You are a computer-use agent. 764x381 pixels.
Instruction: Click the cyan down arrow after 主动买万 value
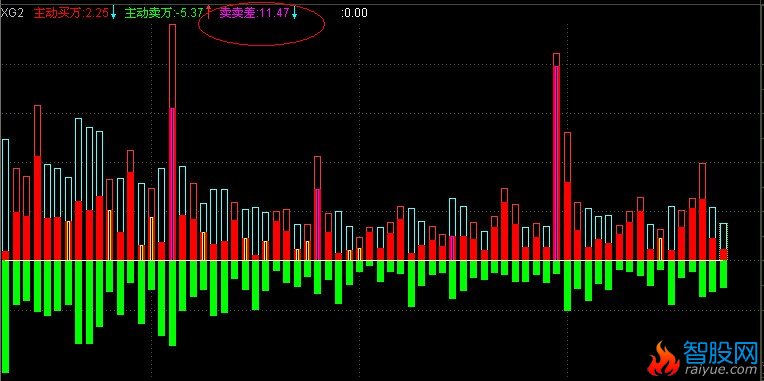113,13
